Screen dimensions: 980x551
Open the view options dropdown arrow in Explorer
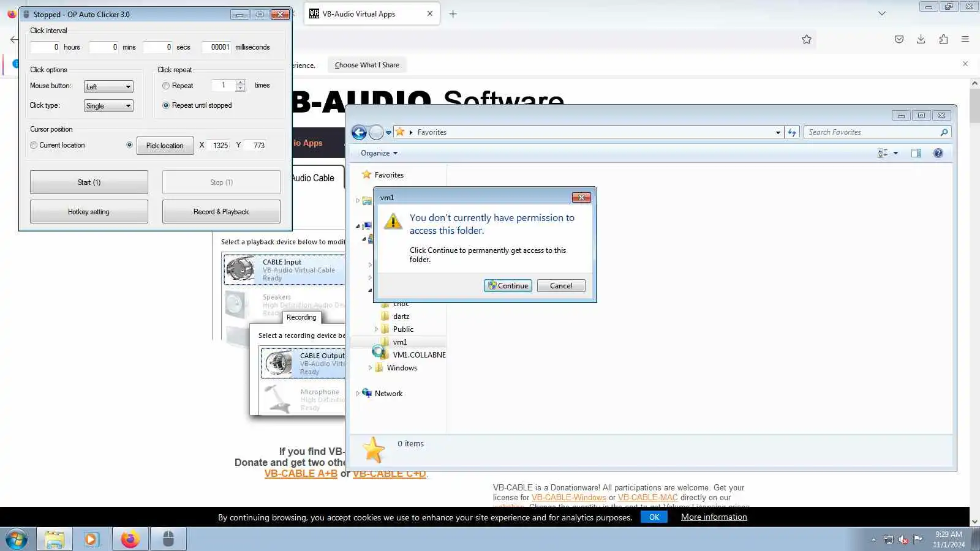[895, 153]
